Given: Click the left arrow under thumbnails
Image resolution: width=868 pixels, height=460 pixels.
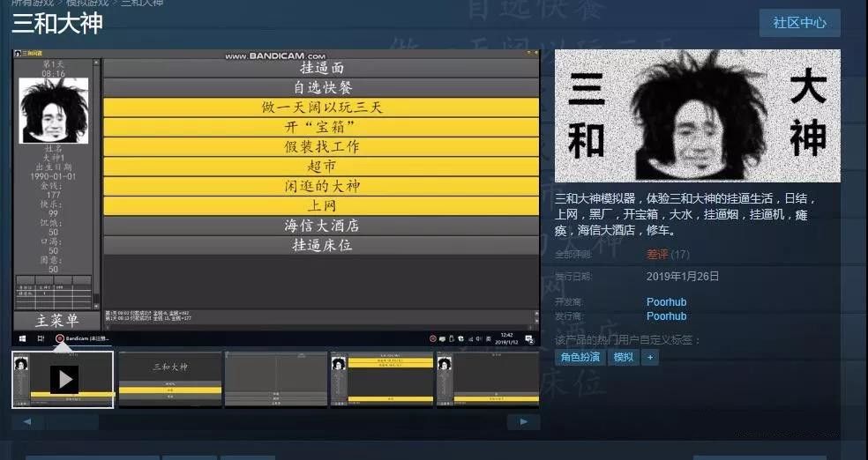Looking at the screenshot, I should coord(27,422).
